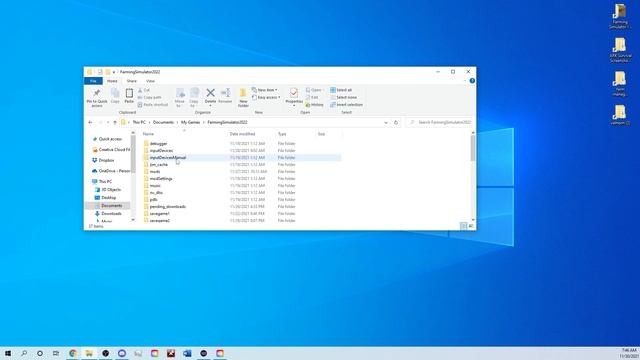Open New item dropdown

(x=264, y=90)
